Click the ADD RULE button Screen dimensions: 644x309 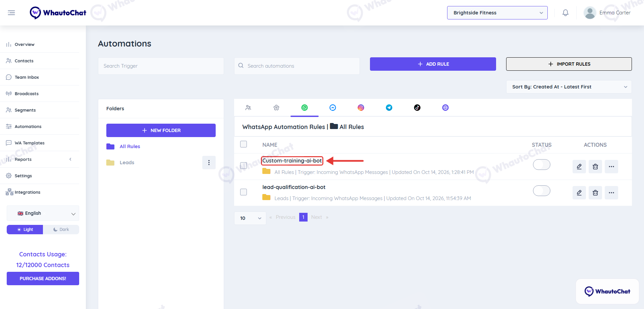tap(433, 64)
